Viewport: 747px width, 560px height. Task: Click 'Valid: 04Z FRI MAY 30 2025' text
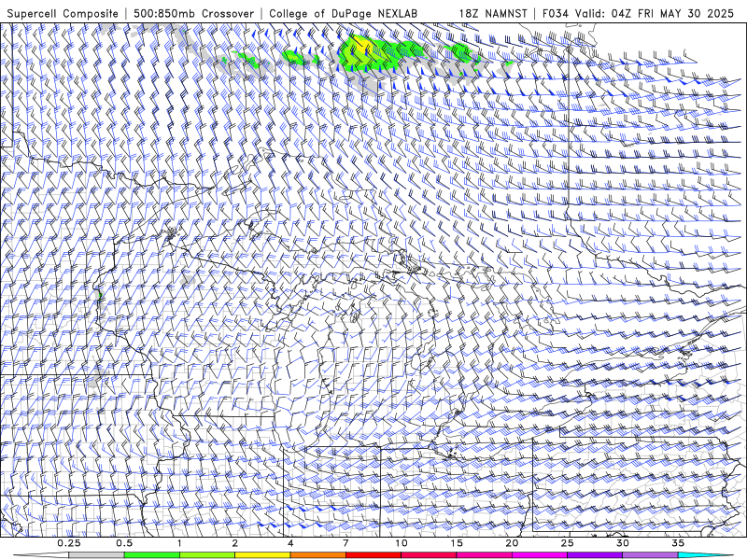click(655, 13)
